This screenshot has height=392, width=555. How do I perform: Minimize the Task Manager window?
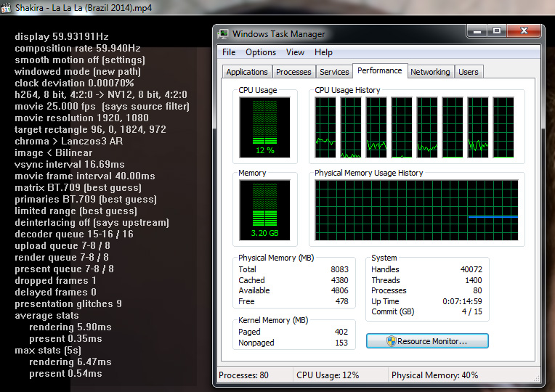(x=476, y=31)
